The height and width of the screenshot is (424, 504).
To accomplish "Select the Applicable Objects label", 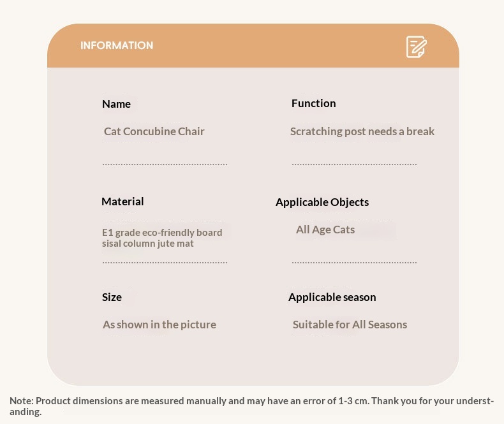I will click(322, 202).
